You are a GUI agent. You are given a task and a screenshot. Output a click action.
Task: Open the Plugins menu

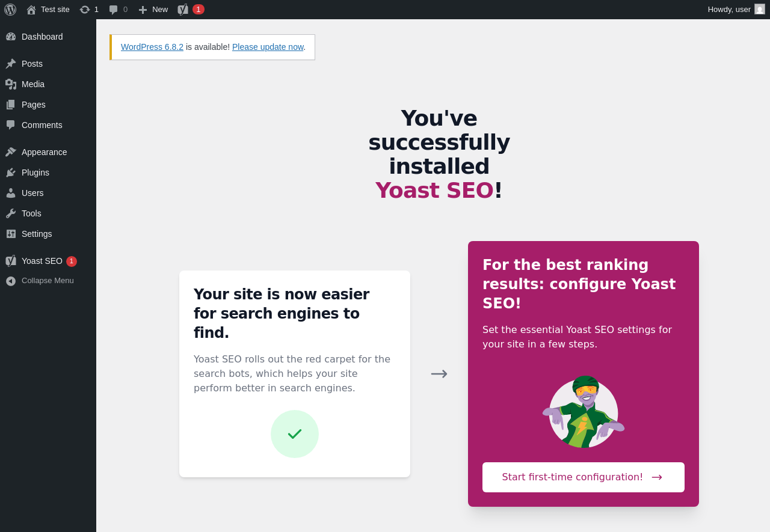[x=48, y=173]
